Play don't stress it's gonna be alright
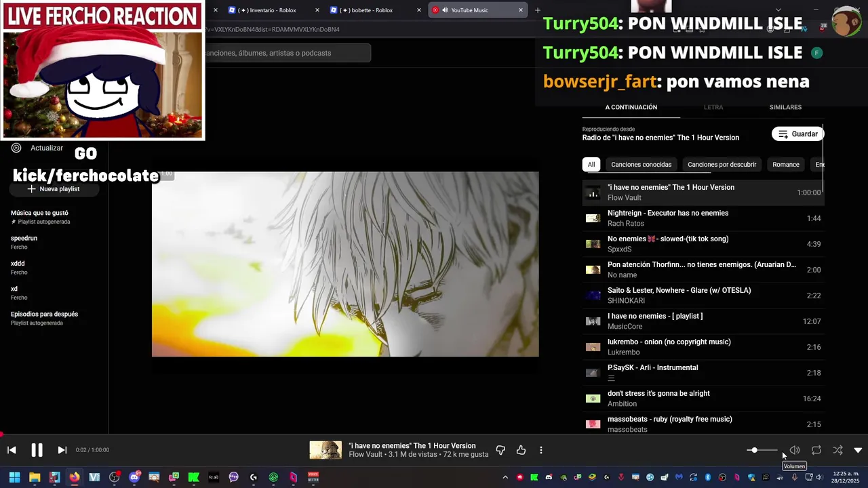868x488 pixels. (x=703, y=399)
